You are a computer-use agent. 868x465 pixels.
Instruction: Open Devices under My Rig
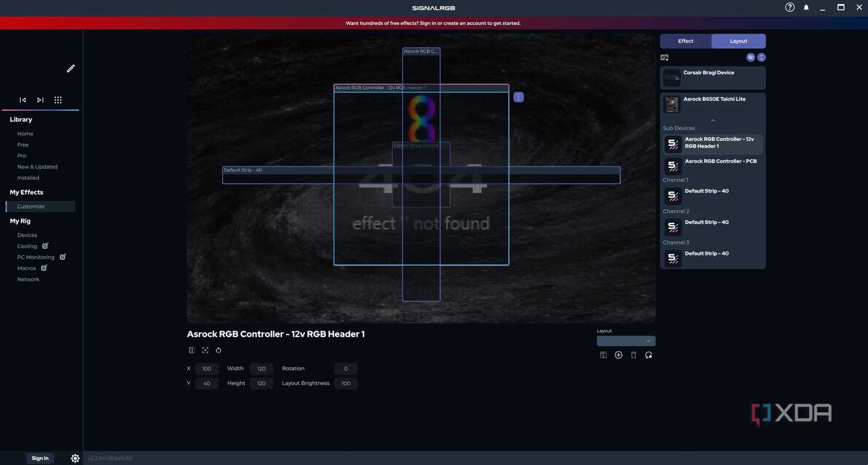27,235
